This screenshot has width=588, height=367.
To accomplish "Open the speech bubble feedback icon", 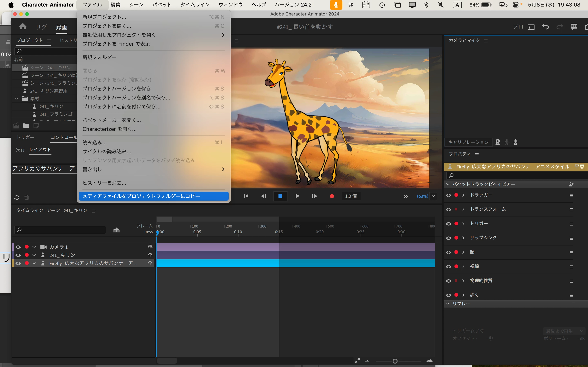I will [x=574, y=27].
